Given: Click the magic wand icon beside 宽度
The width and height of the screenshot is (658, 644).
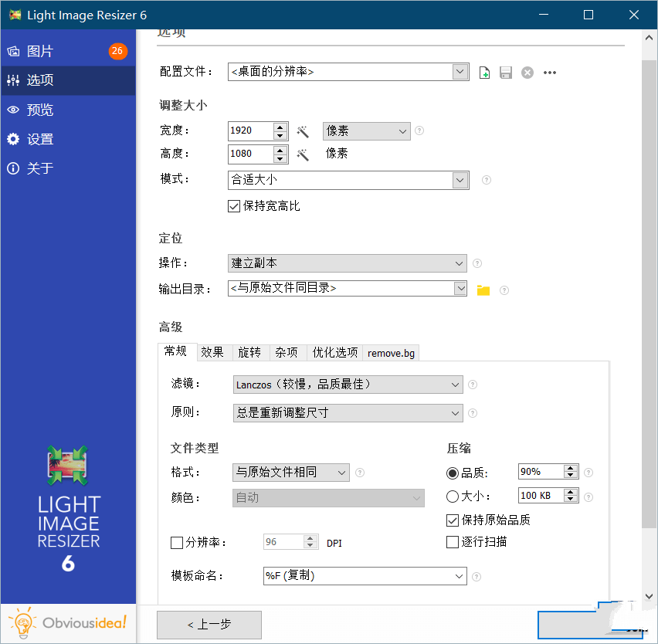Looking at the screenshot, I should [303, 131].
